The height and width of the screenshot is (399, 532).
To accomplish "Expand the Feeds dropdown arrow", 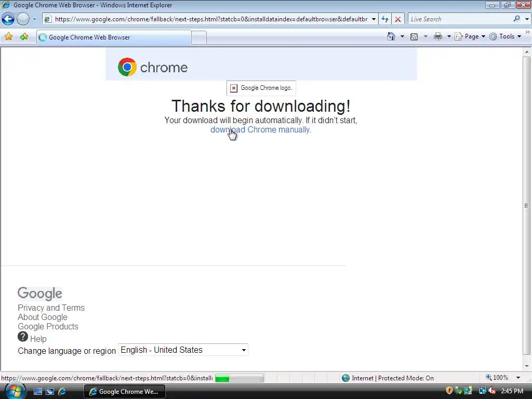I will [425, 36].
